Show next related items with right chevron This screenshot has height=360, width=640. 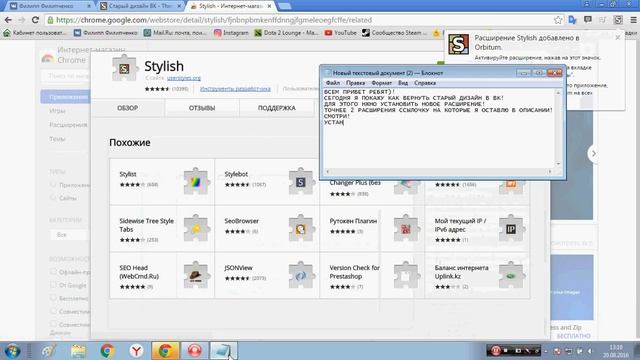(593, 154)
